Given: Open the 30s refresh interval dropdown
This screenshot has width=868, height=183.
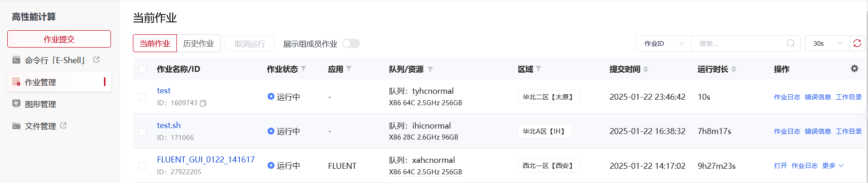Looking at the screenshot, I should point(827,43).
